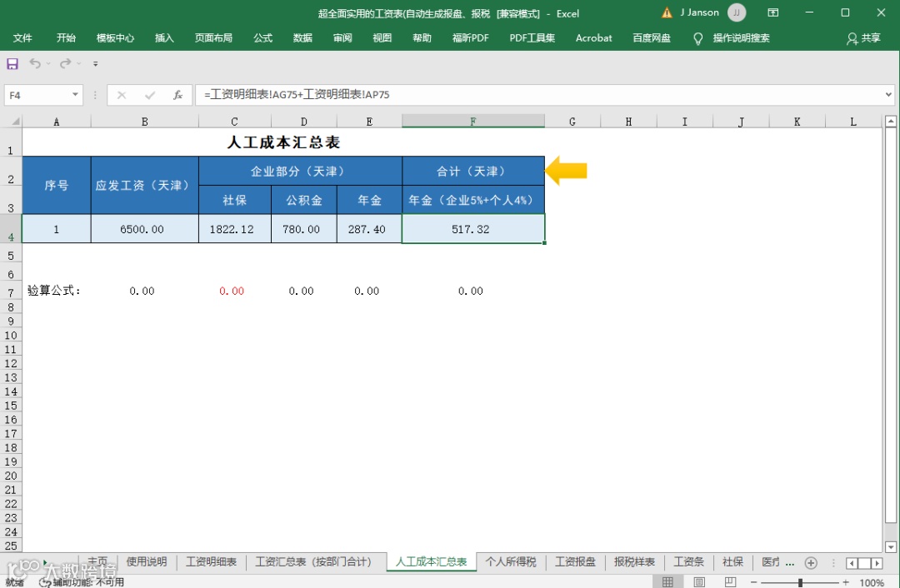Screen dimensions: 900x588
Task: Click the Redo arrow icon
Action: tap(66, 63)
